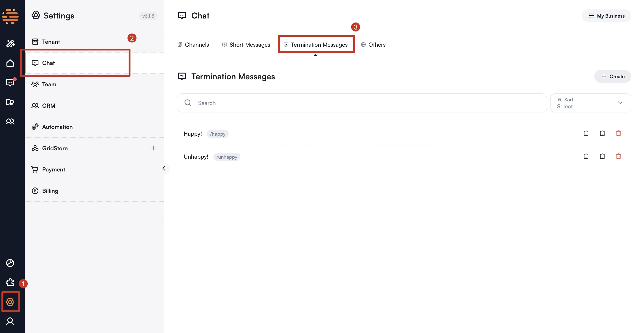Viewport: 644px width, 333px height.
Task: Select Team in the Settings menu
Action: click(49, 84)
